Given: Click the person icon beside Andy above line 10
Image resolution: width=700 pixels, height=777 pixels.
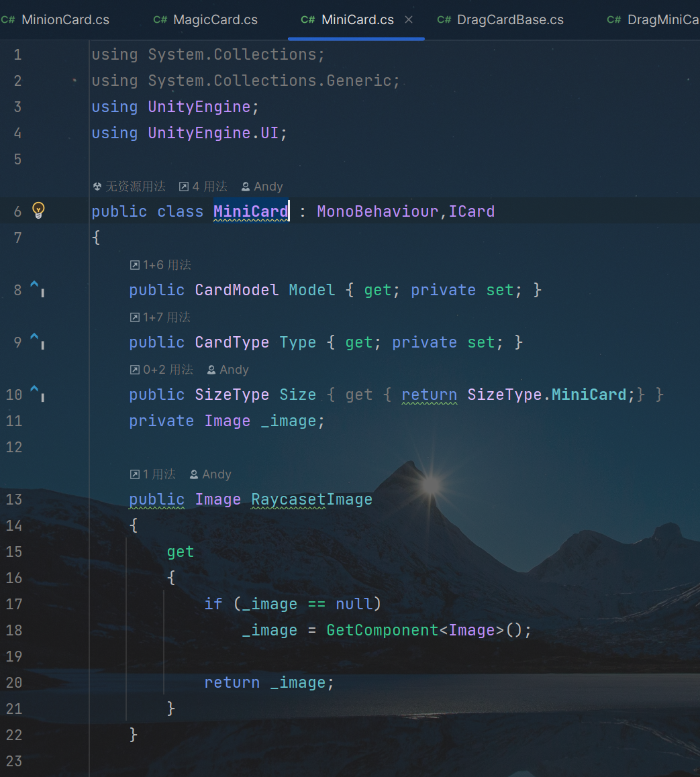Looking at the screenshot, I should click(x=211, y=370).
